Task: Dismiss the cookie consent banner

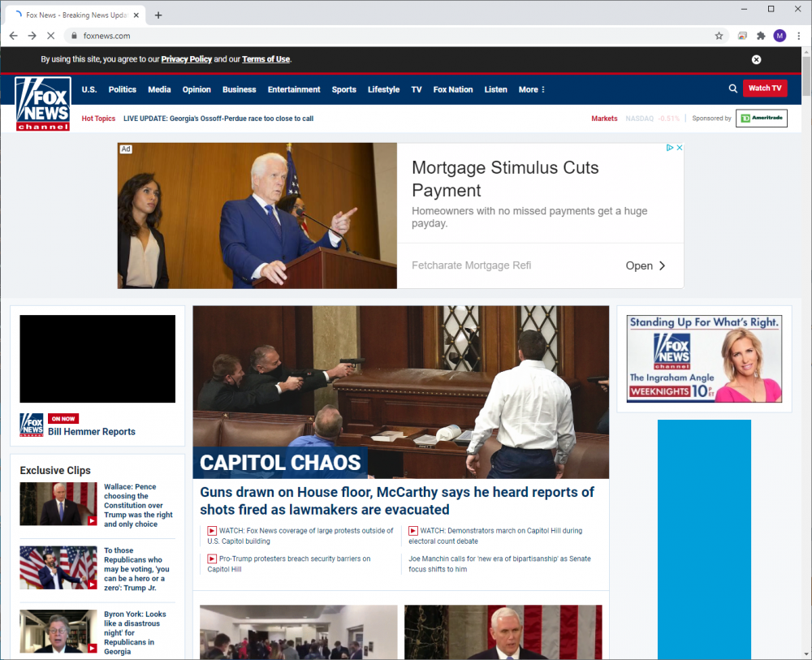Action: coord(756,58)
